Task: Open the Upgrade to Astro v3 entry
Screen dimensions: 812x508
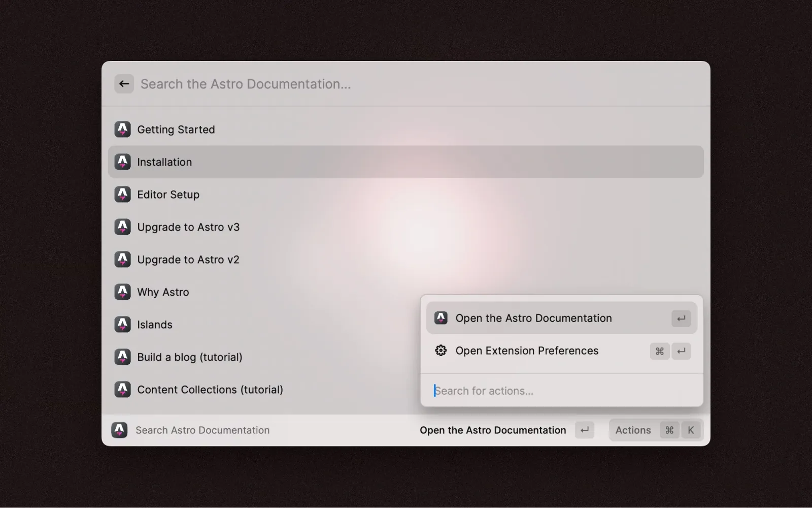Action: pyautogui.click(x=188, y=227)
